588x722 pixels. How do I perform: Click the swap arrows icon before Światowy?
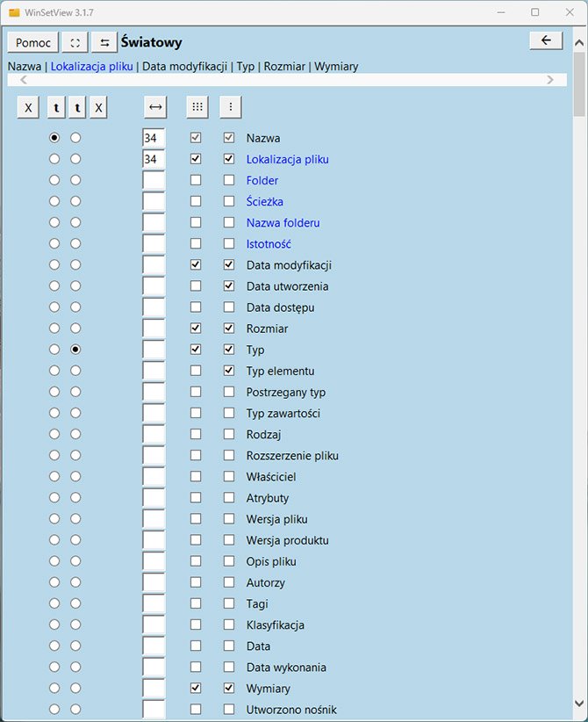click(104, 42)
